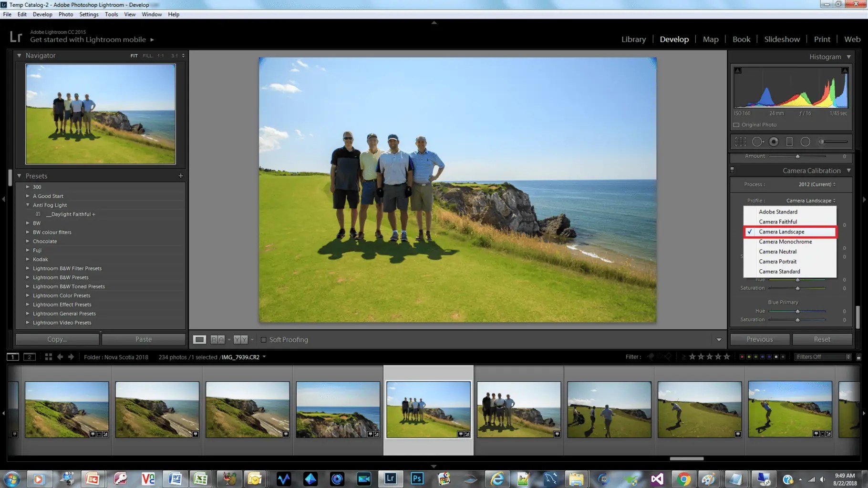Switch to the Library module

coord(633,39)
